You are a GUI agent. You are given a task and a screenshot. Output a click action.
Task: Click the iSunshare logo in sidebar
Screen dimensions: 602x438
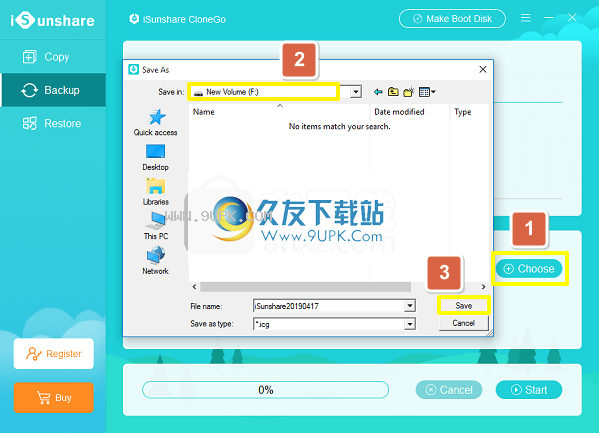(x=53, y=20)
